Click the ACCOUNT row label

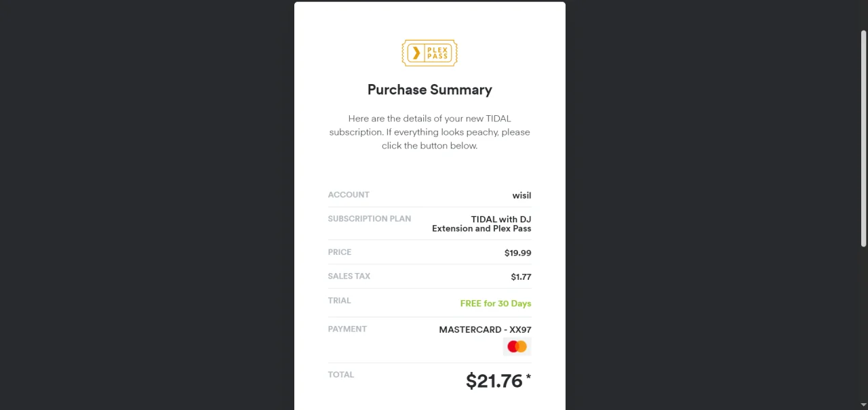coord(349,194)
